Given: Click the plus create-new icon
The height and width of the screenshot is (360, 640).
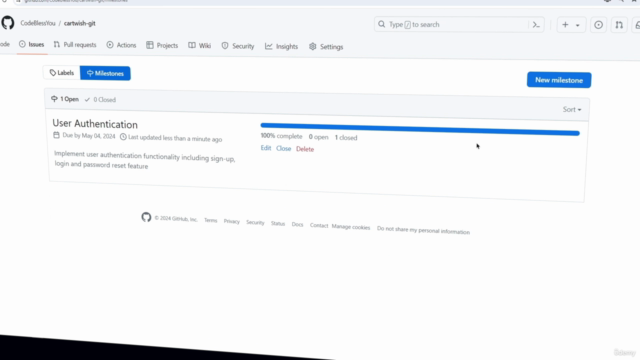Looking at the screenshot, I should click(565, 25).
